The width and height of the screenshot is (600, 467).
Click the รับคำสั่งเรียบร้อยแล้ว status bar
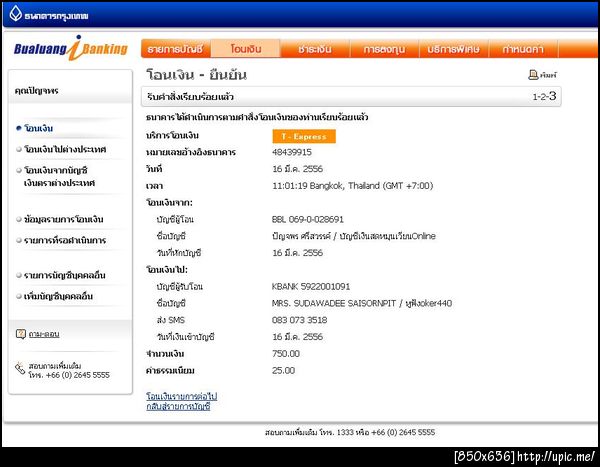(351, 96)
